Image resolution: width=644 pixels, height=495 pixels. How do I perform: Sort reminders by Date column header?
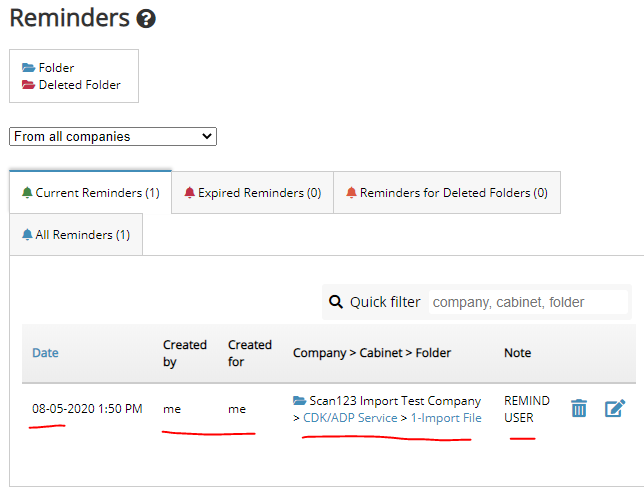pyautogui.click(x=45, y=353)
